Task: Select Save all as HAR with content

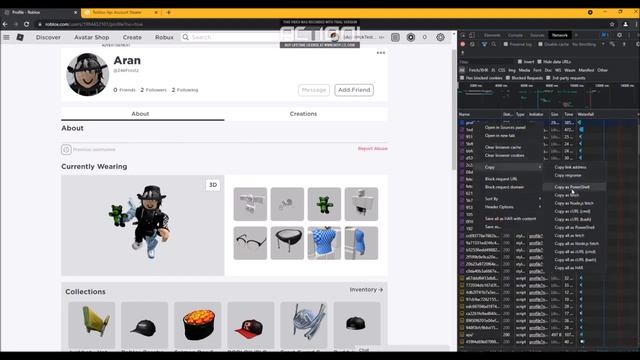Action: tap(510, 219)
